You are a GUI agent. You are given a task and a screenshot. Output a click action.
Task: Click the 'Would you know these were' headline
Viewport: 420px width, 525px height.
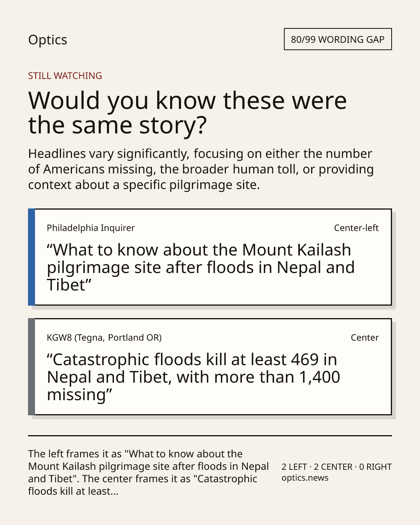coord(187,100)
